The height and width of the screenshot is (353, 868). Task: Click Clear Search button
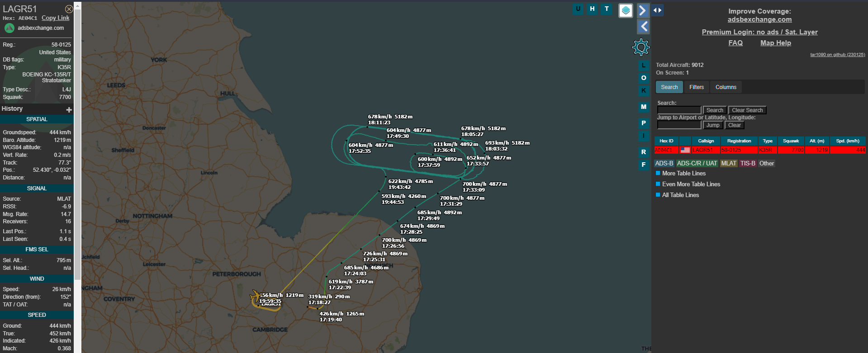click(x=747, y=110)
